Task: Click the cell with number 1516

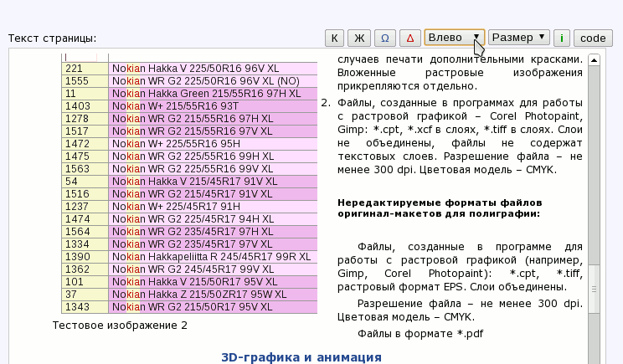Action: point(85,194)
